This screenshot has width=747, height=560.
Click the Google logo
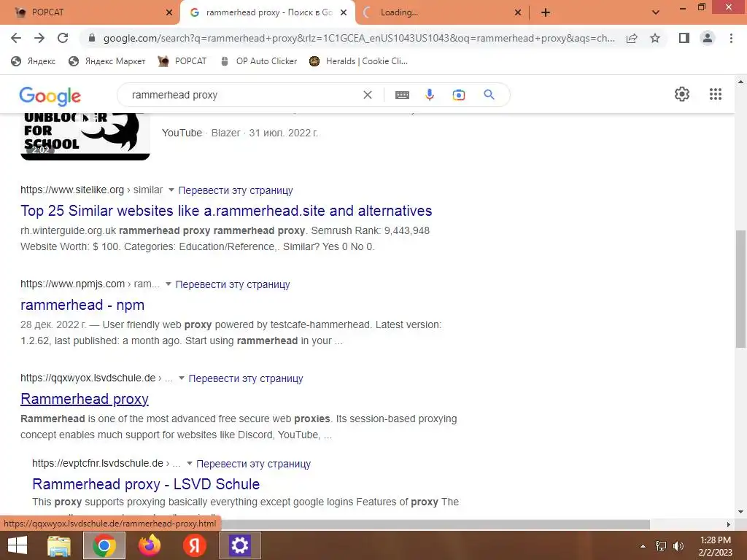click(x=50, y=96)
